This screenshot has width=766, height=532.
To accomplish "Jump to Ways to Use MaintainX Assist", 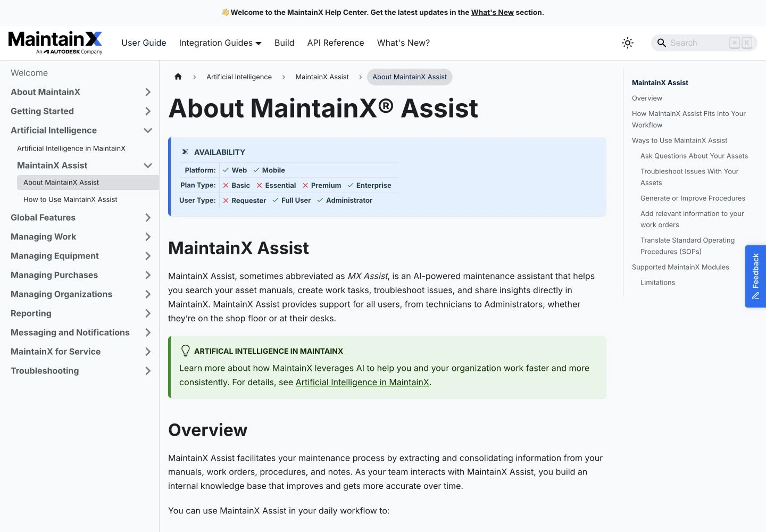I will (x=679, y=140).
